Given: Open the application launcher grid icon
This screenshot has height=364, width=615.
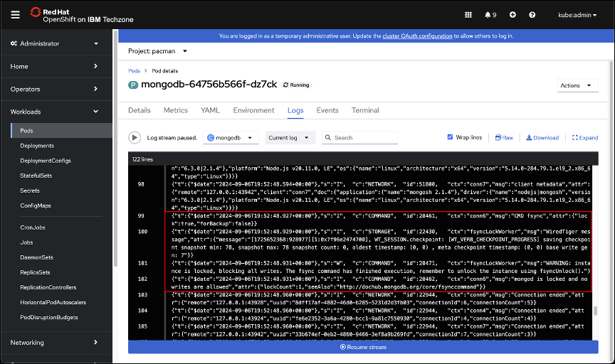Looking at the screenshot, I should (468, 14).
